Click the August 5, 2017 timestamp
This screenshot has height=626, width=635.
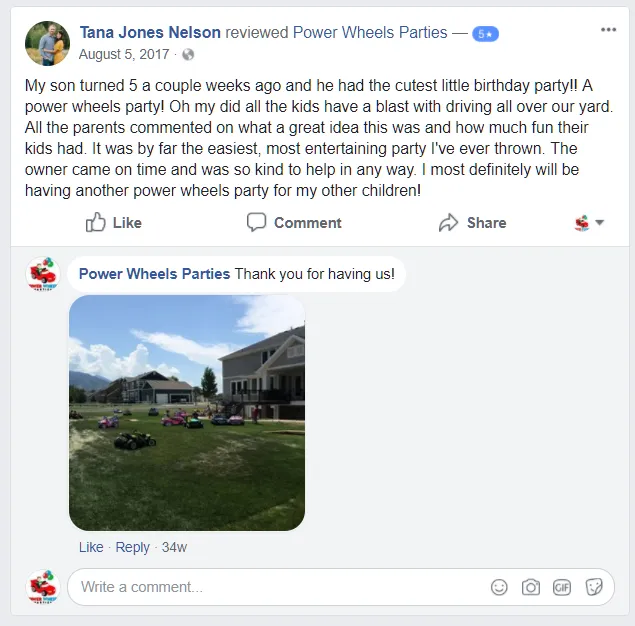point(124,54)
